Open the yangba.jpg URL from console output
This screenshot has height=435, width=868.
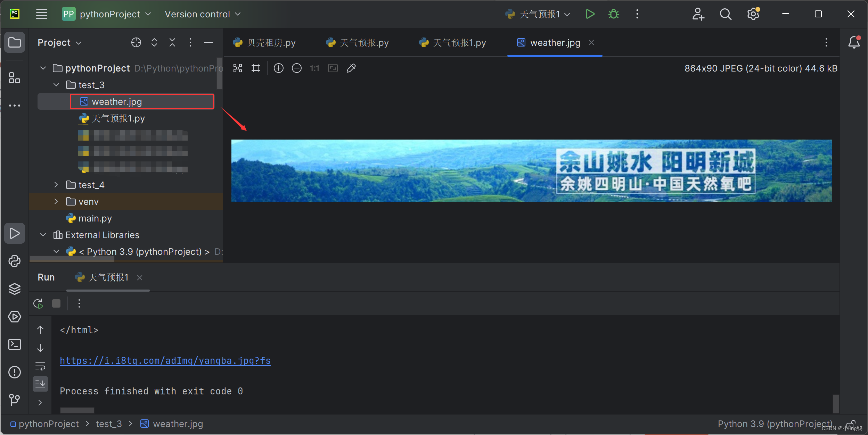[165, 361]
